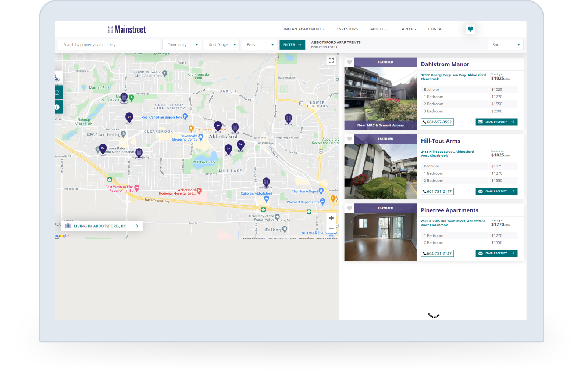The width and height of the screenshot is (588, 375).
Task: Open the Rent Range dropdown
Action: tap(222, 45)
